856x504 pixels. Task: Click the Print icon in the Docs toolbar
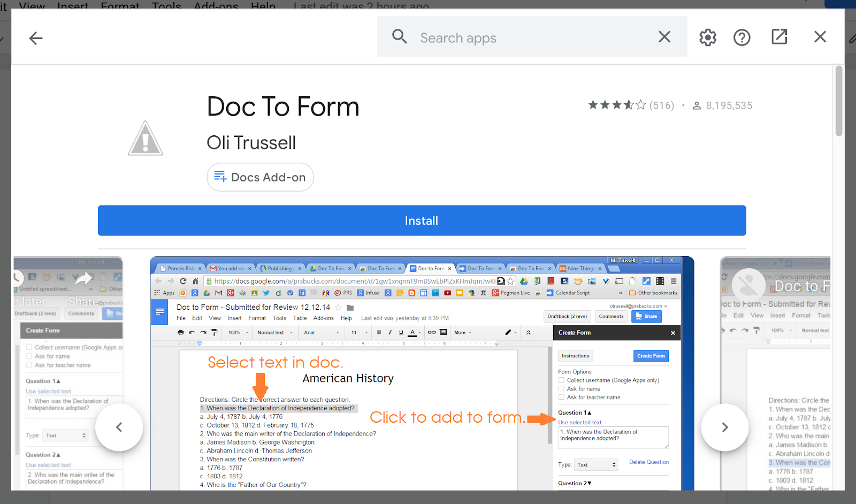coord(180,332)
